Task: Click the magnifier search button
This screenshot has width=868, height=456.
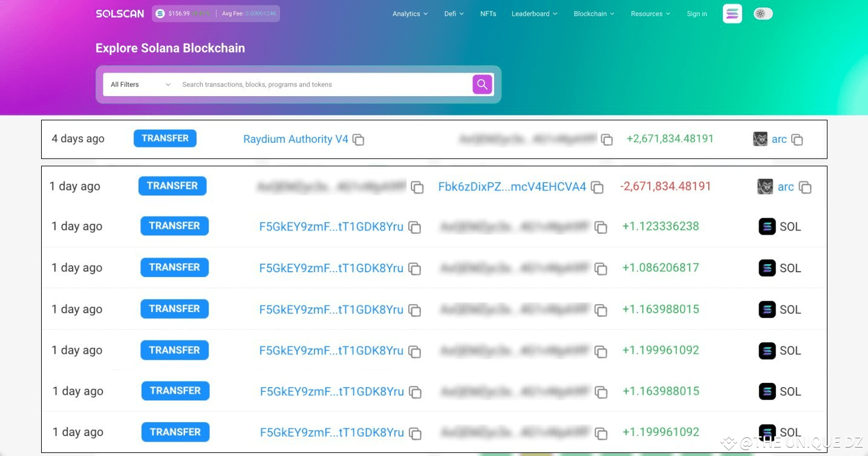Action: 482,85
